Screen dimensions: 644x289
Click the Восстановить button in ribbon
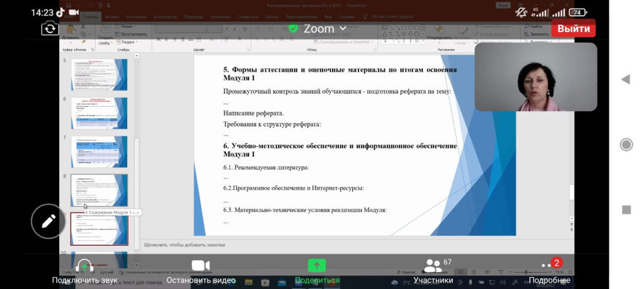point(133,34)
